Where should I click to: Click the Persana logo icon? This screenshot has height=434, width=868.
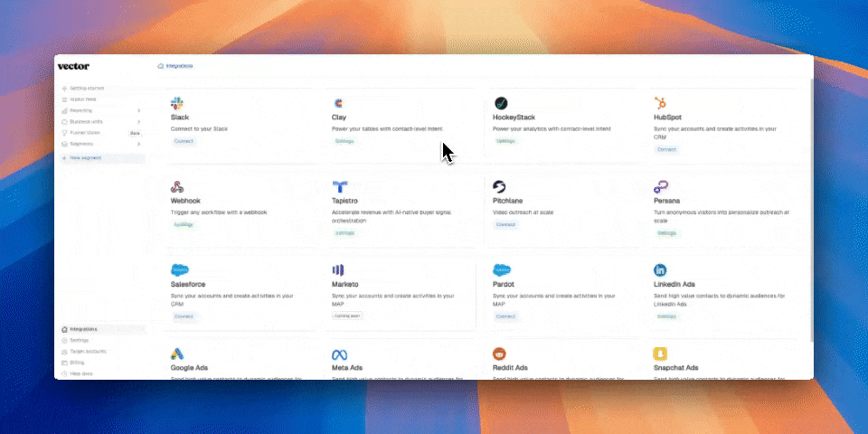[660, 186]
